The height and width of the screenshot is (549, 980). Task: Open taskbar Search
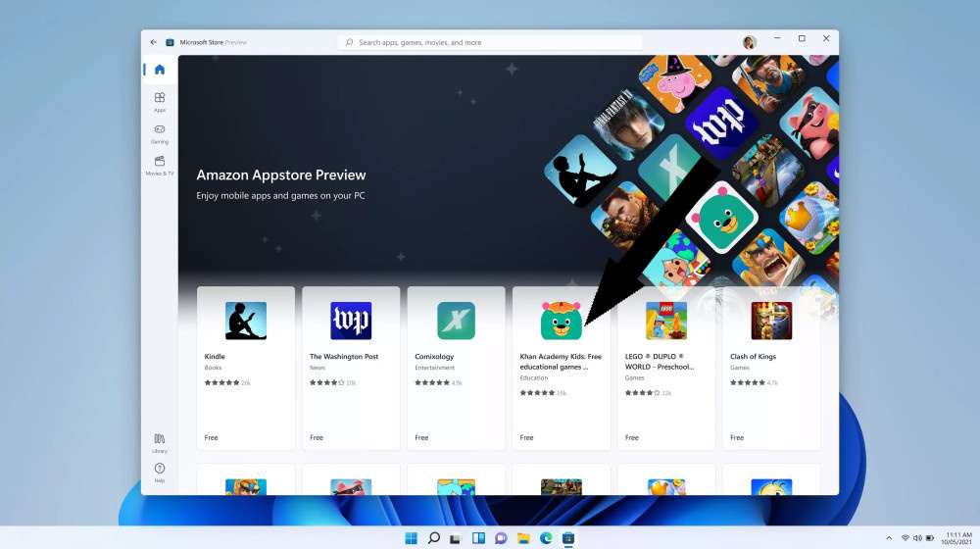pyautogui.click(x=433, y=538)
